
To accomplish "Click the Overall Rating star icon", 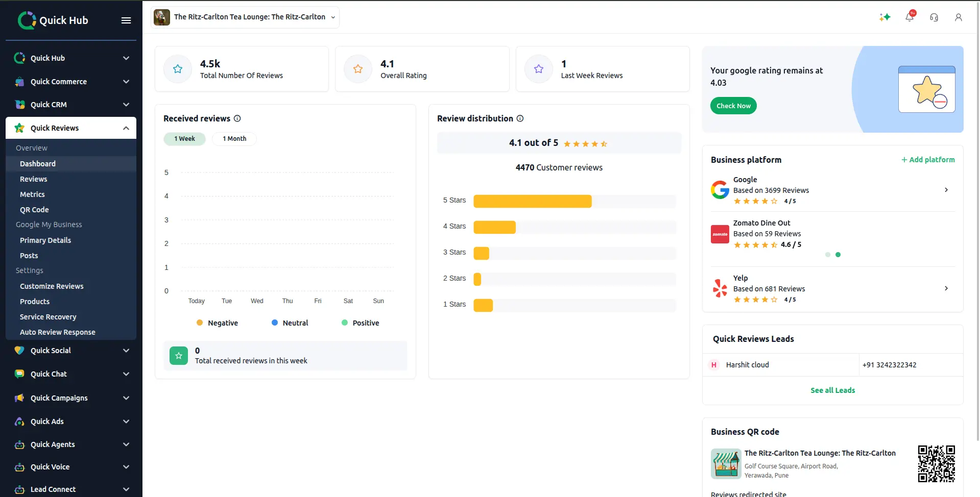I will 358,69.
